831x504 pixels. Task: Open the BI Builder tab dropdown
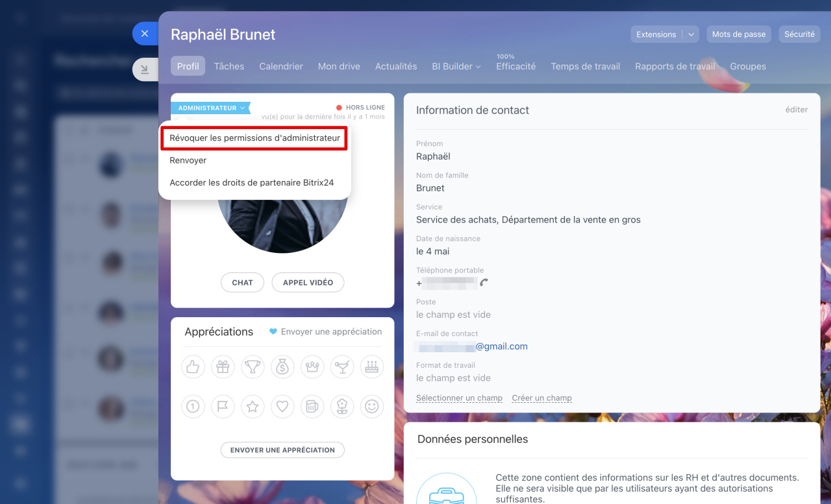tap(456, 66)
